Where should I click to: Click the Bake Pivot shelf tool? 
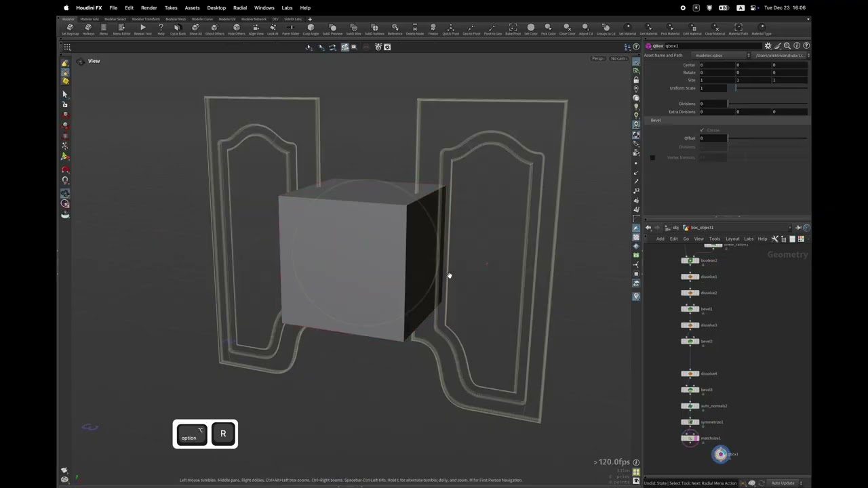513,29
